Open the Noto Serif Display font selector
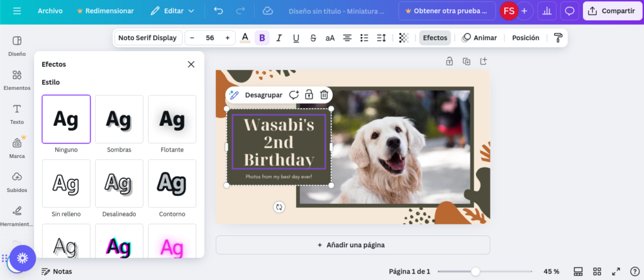This screenshot has width=644, height=280. [148, 38]
